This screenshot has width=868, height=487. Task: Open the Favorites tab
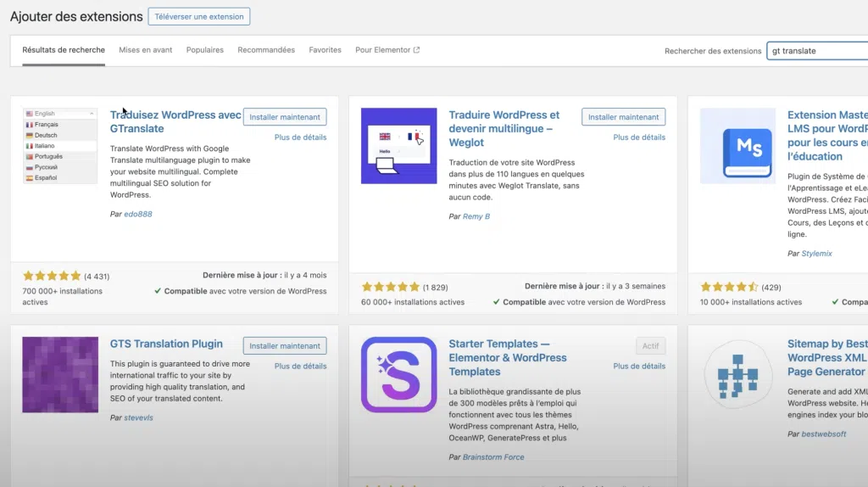coord(325,50)
